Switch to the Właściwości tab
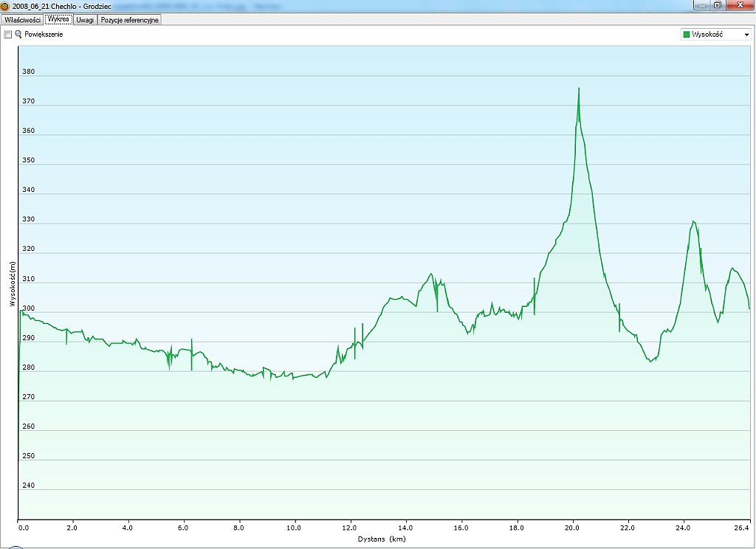 22,20
